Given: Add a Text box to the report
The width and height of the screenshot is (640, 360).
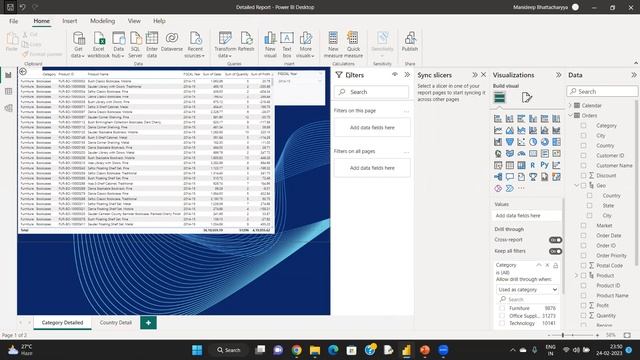Looking at the screenshot, I should (x=287, y=45).
